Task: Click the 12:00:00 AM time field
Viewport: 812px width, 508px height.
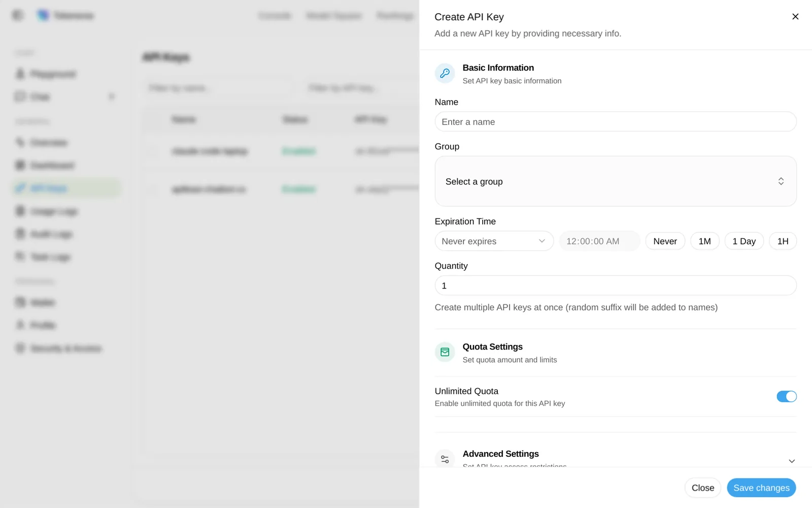Action: click(599, 241)
